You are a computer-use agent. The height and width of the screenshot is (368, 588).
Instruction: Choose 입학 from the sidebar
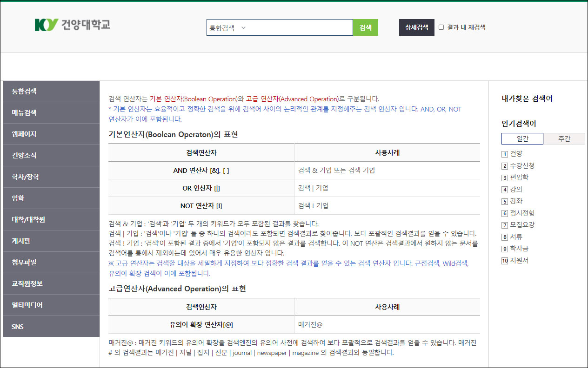pyautogui.click(x=51, y=198)
